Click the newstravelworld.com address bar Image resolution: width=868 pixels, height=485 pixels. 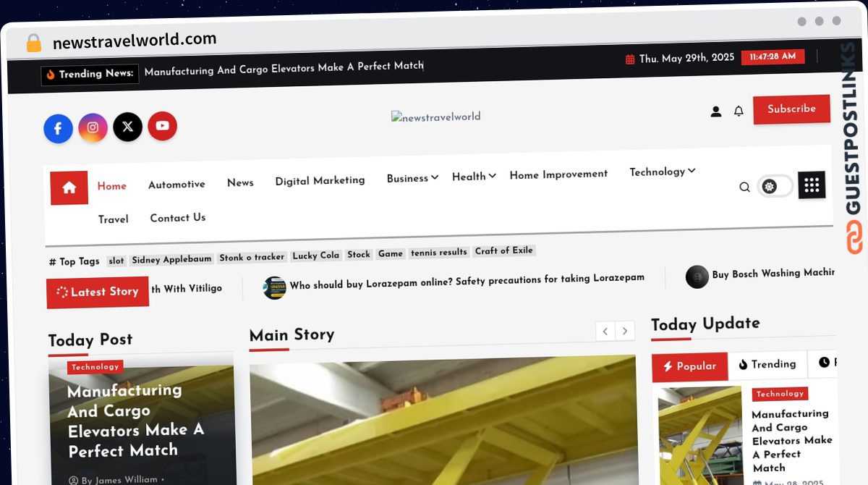(135, 41)
